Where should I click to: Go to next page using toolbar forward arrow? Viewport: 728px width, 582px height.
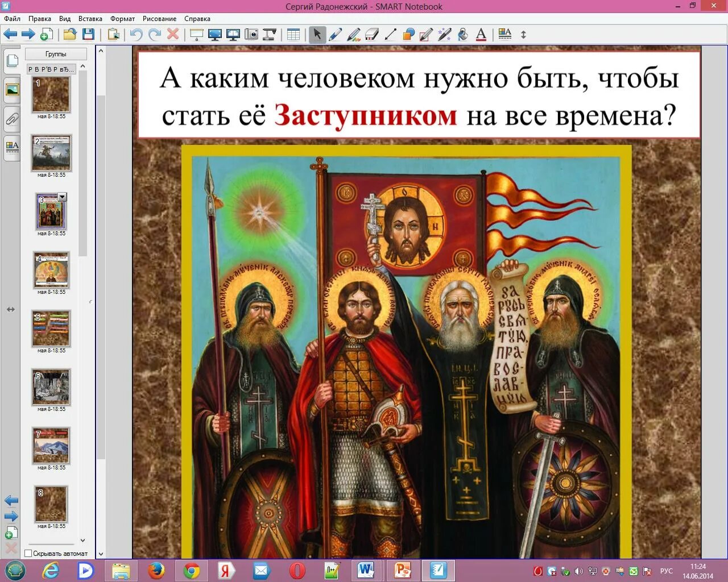28,35
